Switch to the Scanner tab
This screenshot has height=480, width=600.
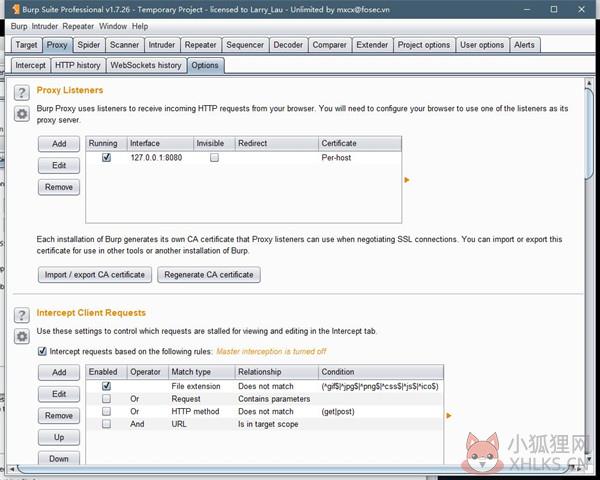click(124, 45)
